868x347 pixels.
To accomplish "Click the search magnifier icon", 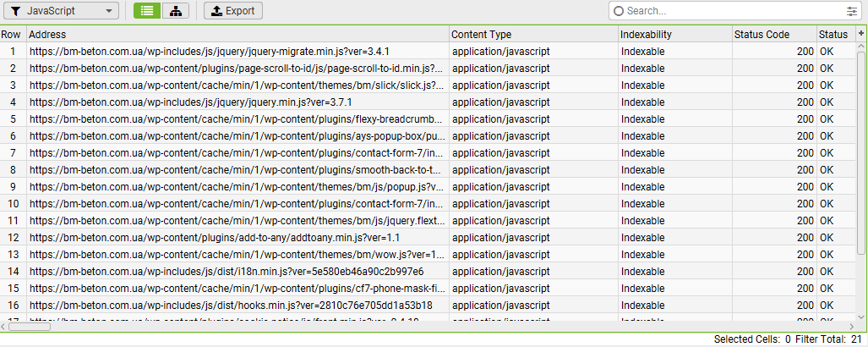I will pos(619,10).
